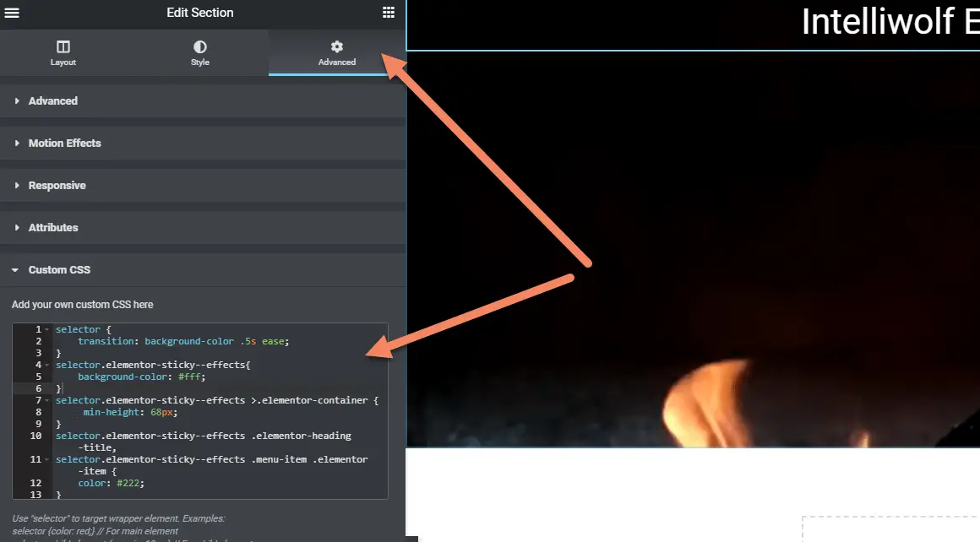The image size is (980, 542).
Task: Switch to the Layout tab
Action: coord(63,53)
